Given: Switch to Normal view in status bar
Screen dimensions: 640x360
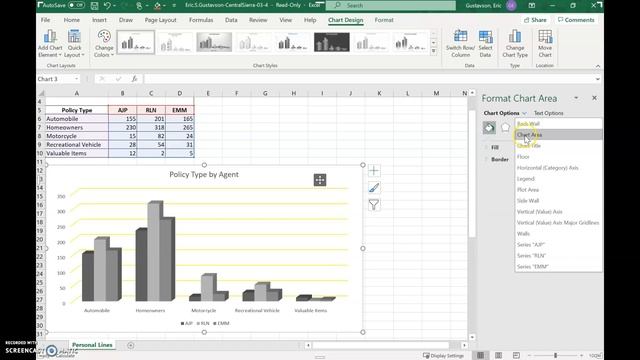Looking at the screenshot, I should 480,356.
